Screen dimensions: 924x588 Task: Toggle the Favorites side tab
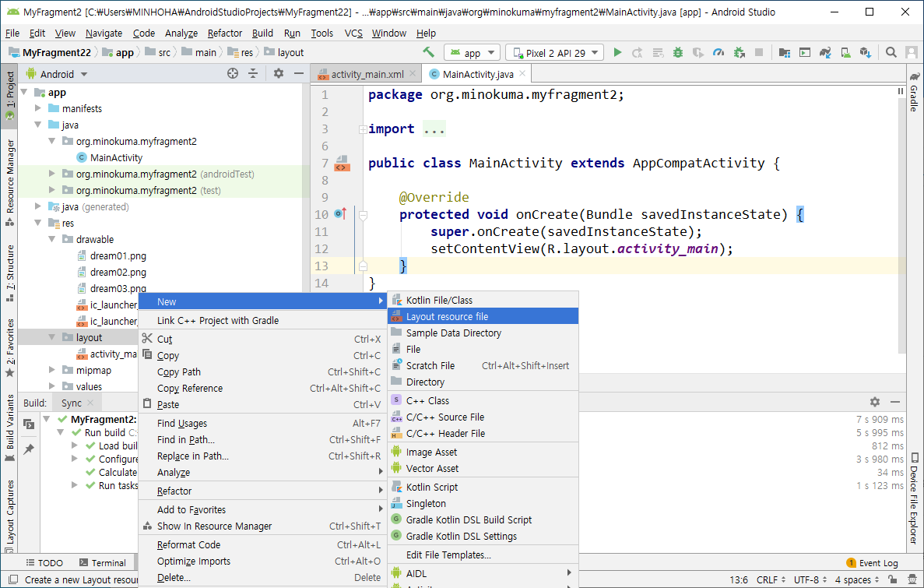tap(9, 348)
